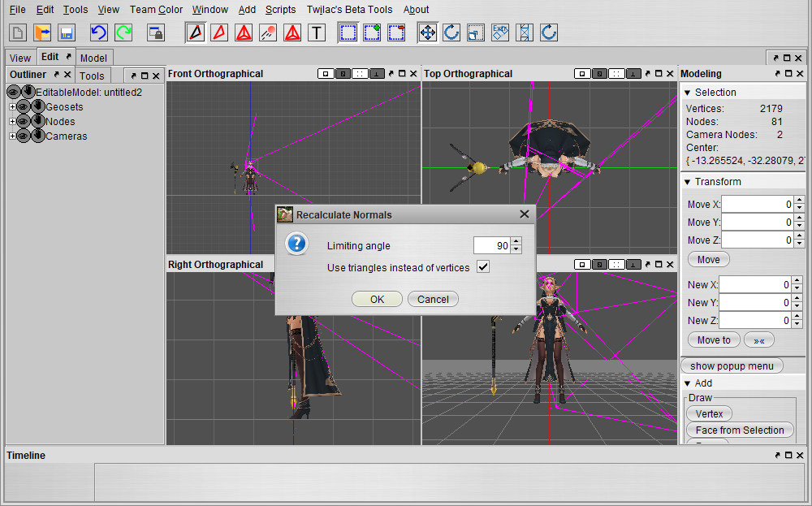Click the New file toolbar icon

click(x=18, y=32)
